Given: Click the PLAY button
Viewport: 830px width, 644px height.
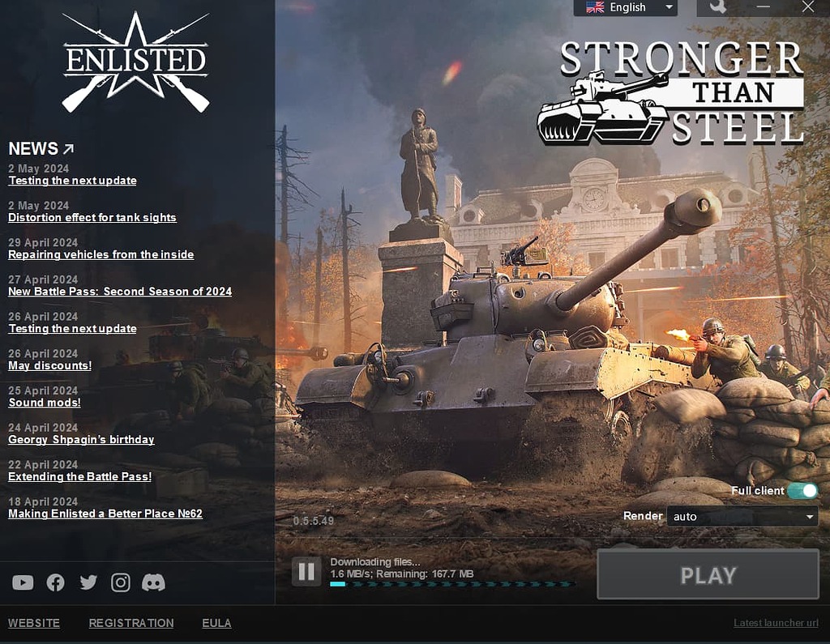Looking at the screenshot, I should coord(708,574).
